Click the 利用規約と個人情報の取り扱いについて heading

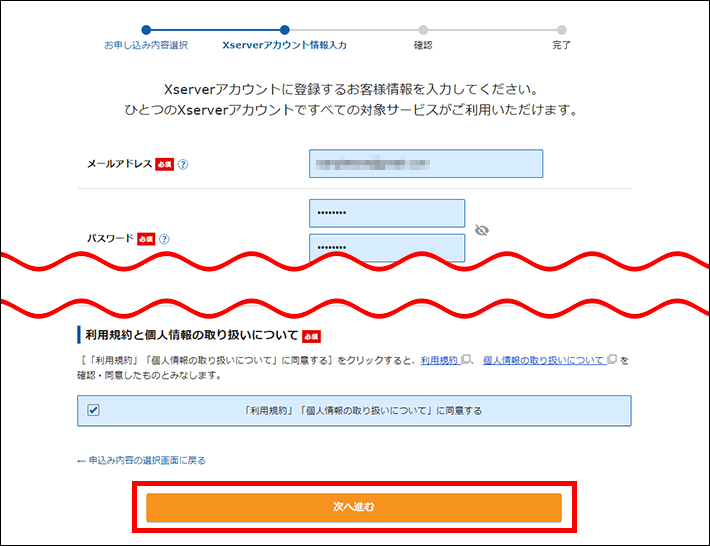pyautogui.click(x=192, y=335)
